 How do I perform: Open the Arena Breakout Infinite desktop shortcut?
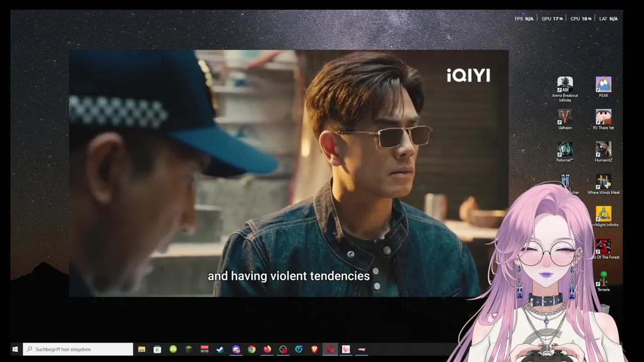[565, 89]
